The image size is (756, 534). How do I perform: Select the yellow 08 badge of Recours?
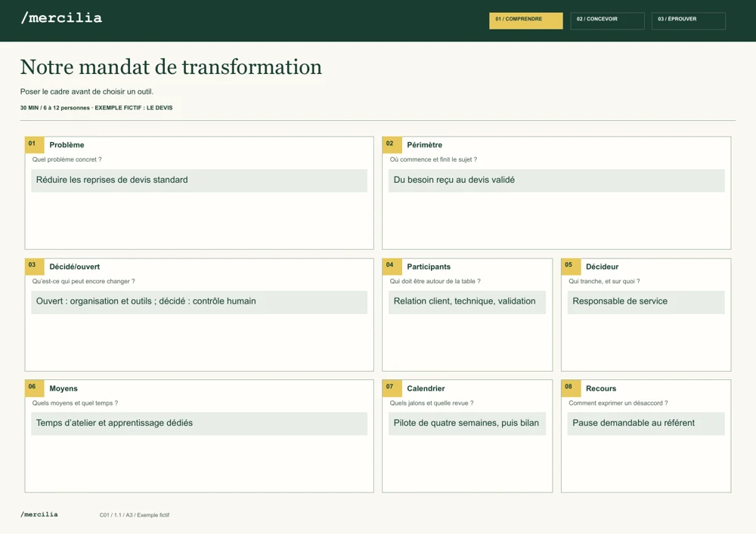(571, 388)
